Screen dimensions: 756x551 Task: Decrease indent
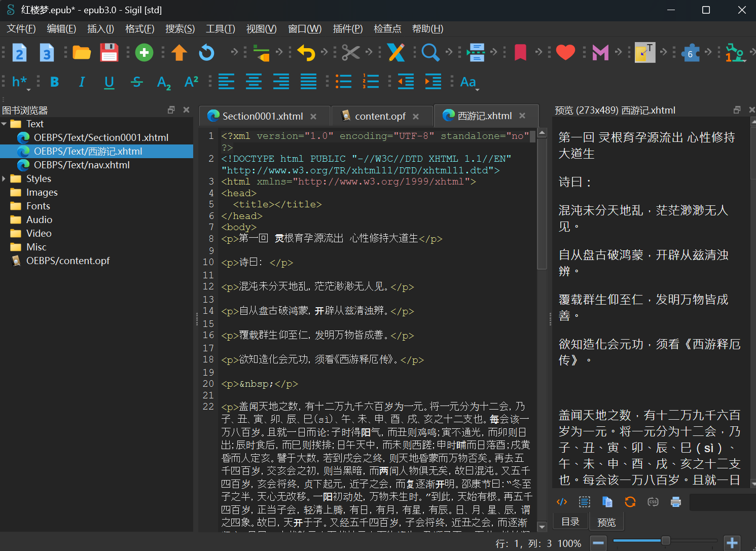(x=406, y=82)
